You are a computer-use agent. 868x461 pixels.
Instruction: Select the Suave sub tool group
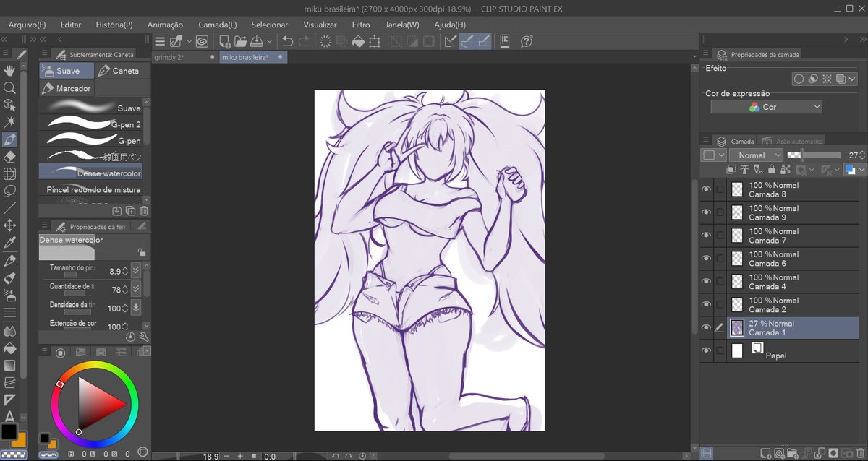[67, 71]
